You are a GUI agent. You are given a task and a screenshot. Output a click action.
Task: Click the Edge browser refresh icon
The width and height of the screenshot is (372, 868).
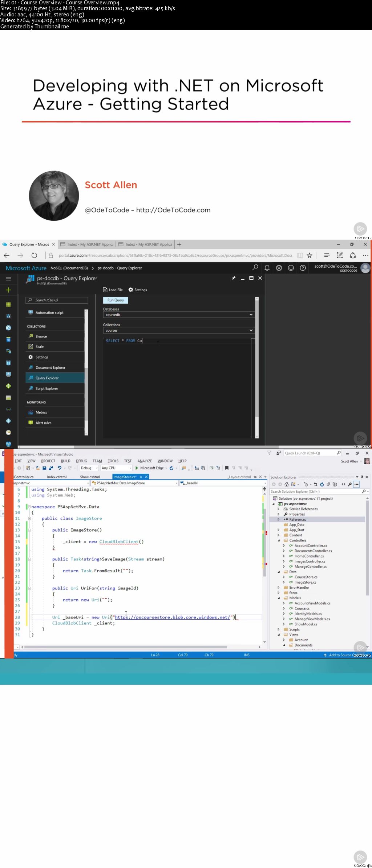34,255
